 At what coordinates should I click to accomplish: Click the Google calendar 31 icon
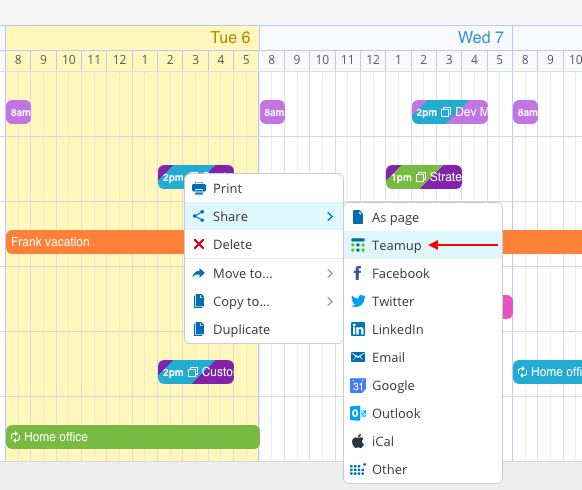tap(358, 385)
